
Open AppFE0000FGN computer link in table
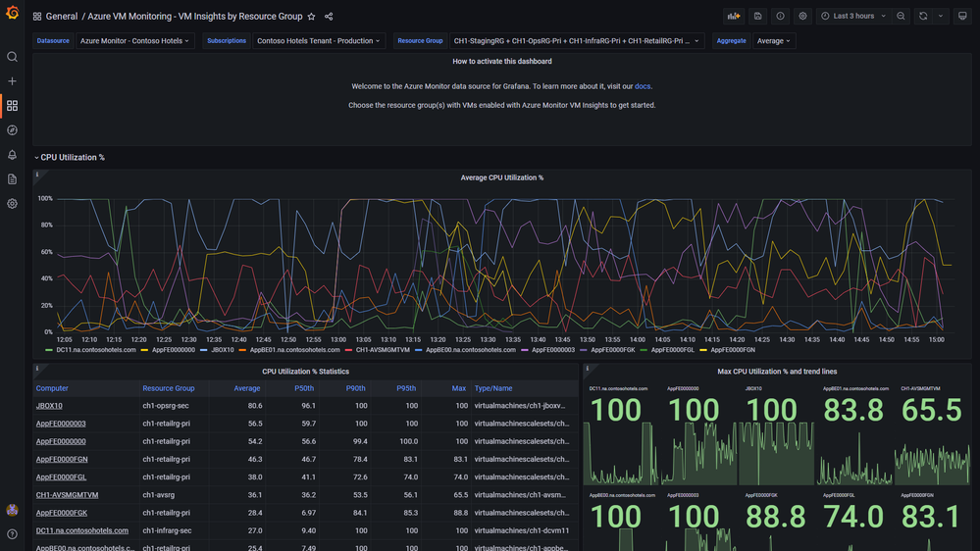[x=61, y=459]
